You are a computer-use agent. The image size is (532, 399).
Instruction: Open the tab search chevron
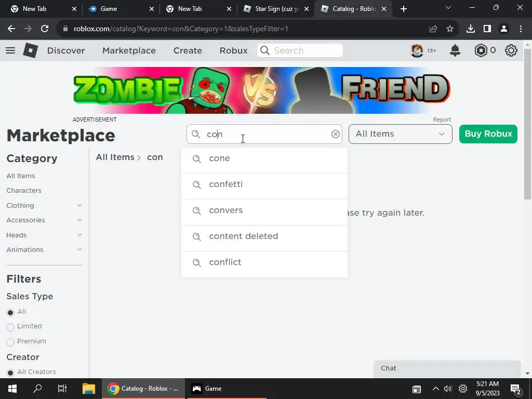point(448,7)
